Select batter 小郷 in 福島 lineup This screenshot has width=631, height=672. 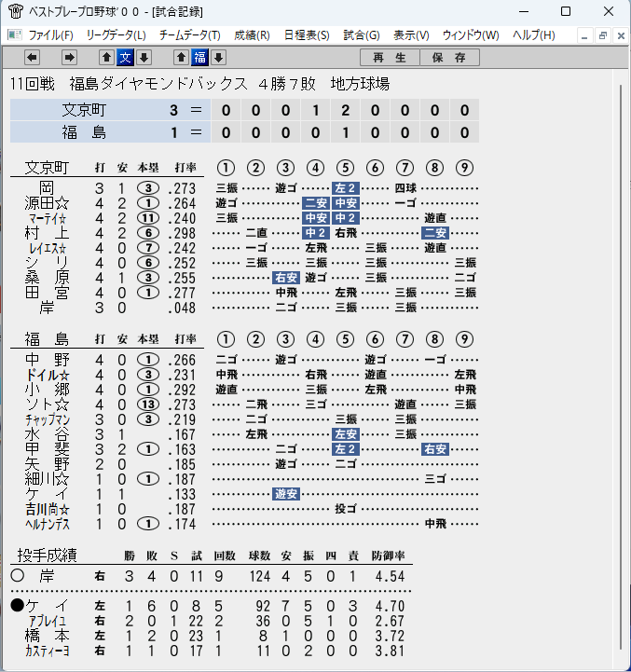[47, 390]
